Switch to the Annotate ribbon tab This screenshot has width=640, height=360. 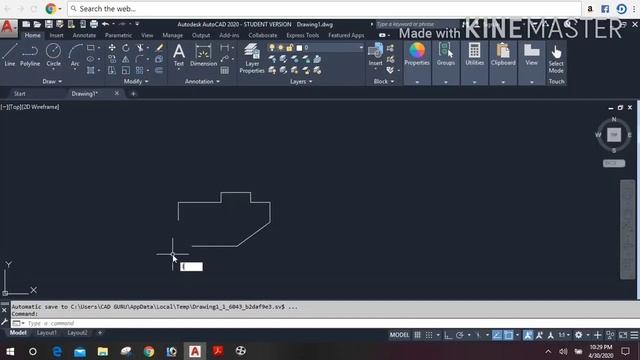(x=84, y=36)
